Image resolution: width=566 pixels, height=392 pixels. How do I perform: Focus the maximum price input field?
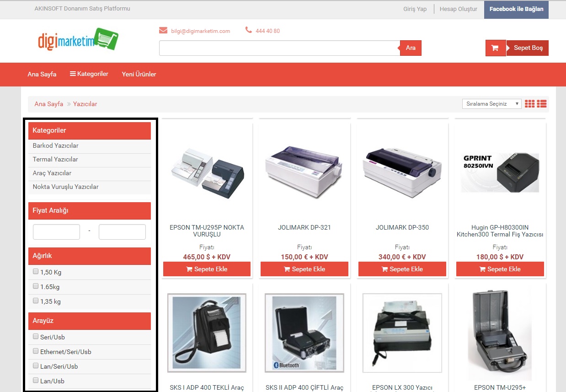pos(122,232)
